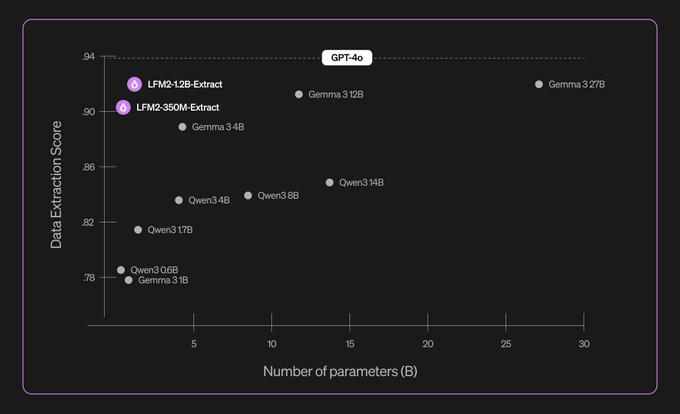The height and width of the screenshot is (414, 680).
Task: Click the Gemma 3 1B data point
Action: [129, 280]
